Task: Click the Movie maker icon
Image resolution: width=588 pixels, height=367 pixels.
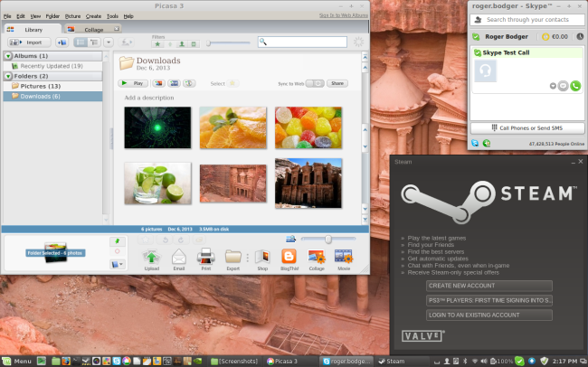Action: (x=344, y=257)
